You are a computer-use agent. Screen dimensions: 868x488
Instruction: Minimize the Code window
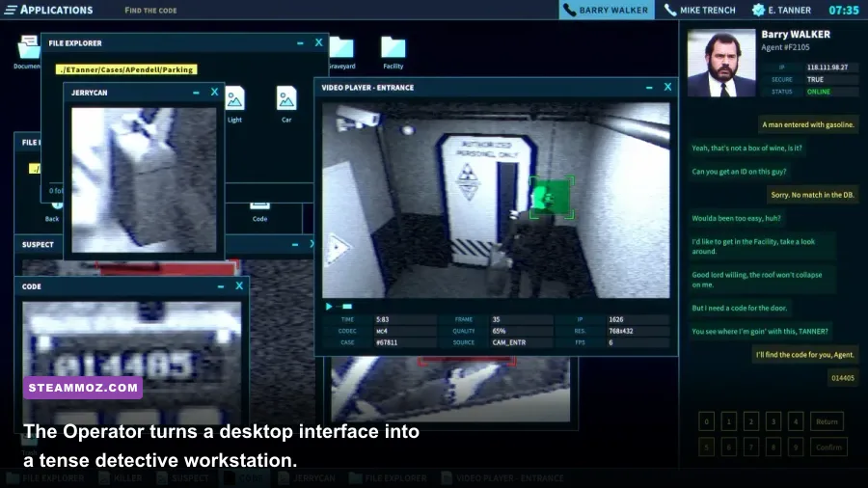pyautogui.click(x=221, y=286)
